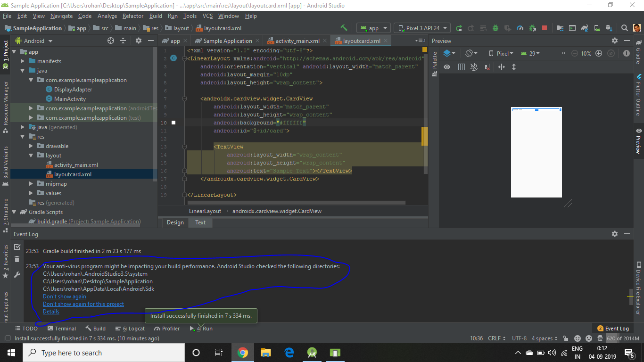Click the green Debug app bug icon
644x362 pixels.
tap(495, 28)
